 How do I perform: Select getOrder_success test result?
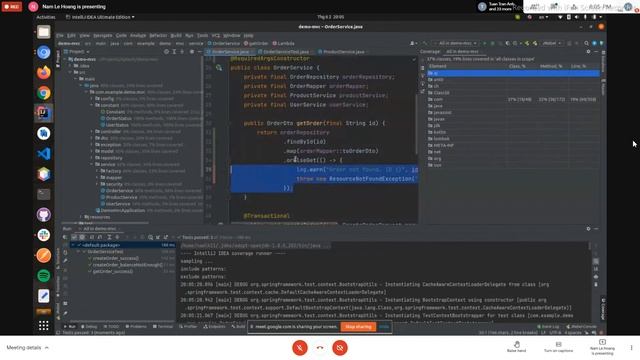tap(112, 271)
